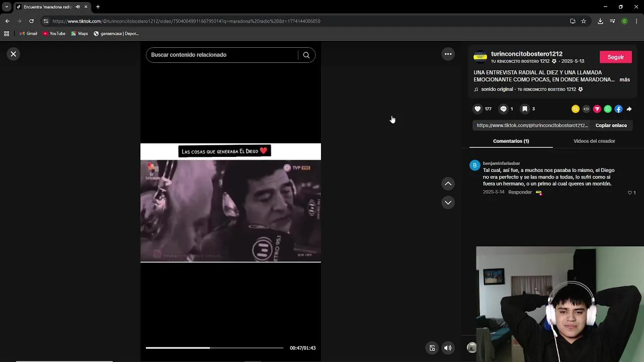
Task: Click the install app icon in address bar
Action: (573, 21)
